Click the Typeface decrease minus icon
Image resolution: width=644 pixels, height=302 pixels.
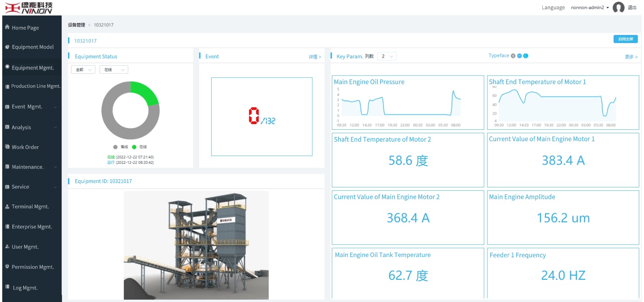tap(519, 56)
